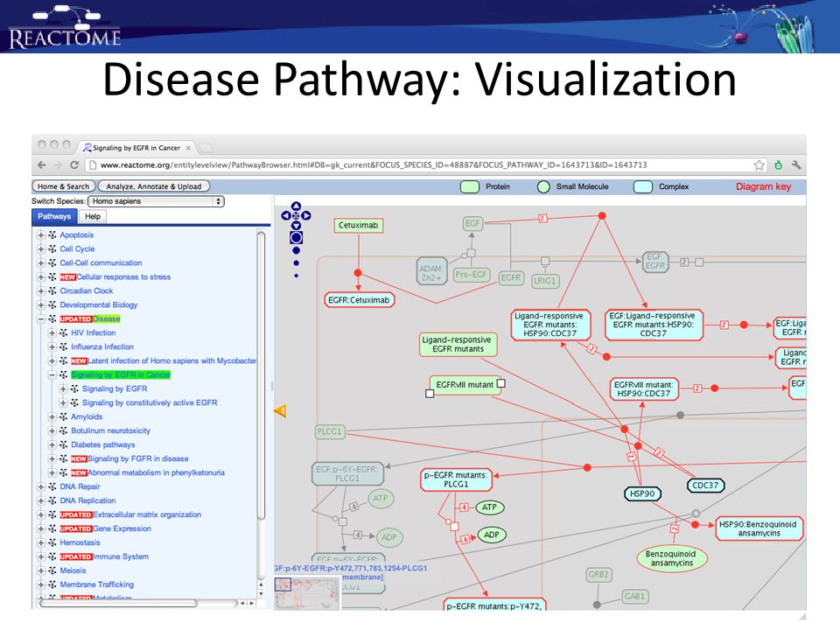This screenshot has width=840, height=630.
Task: Select Developmental Biology in the pathway tree
Action: click(99, 304)
